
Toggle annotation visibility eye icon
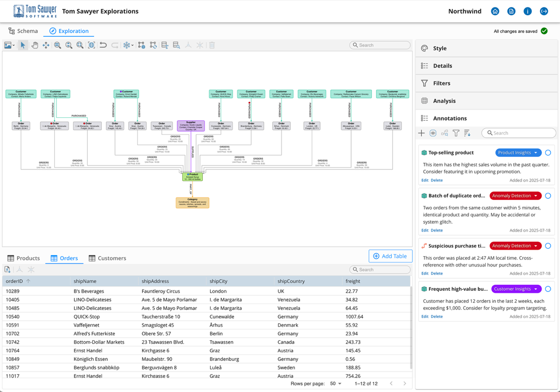433,133
